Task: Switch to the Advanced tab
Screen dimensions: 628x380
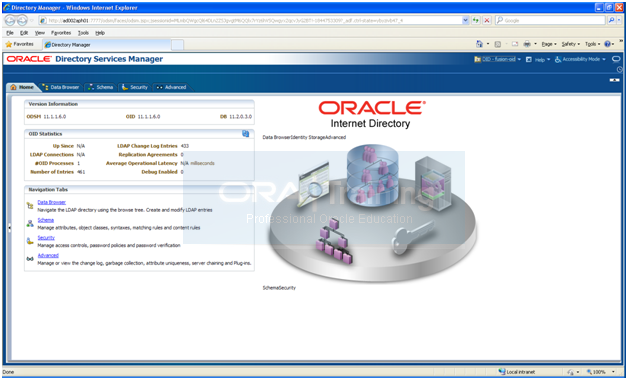Action: coord(171,87)
